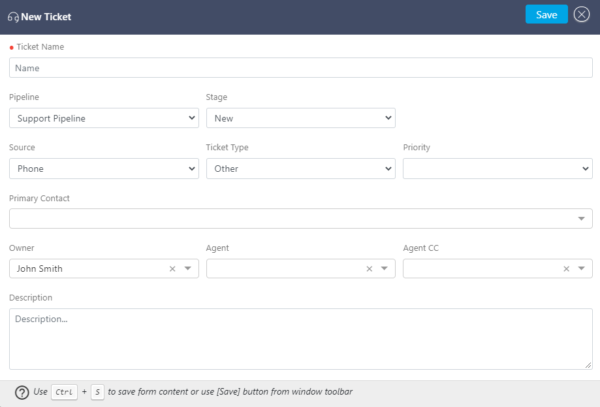Open the empty Priority dropdown

pos(497,169)
